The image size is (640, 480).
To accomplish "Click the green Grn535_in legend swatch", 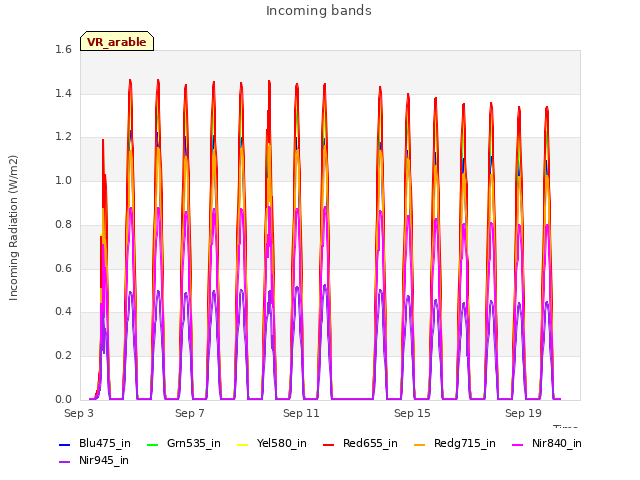I will 152,444.
